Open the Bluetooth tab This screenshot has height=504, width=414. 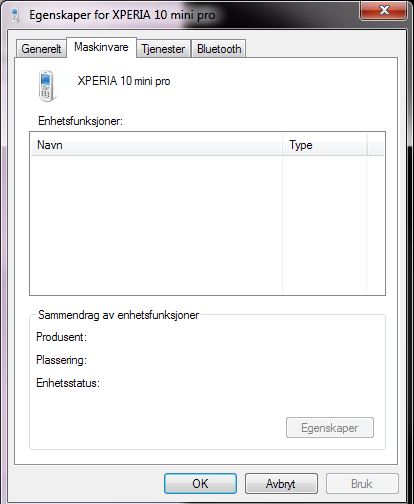point(219,49)
